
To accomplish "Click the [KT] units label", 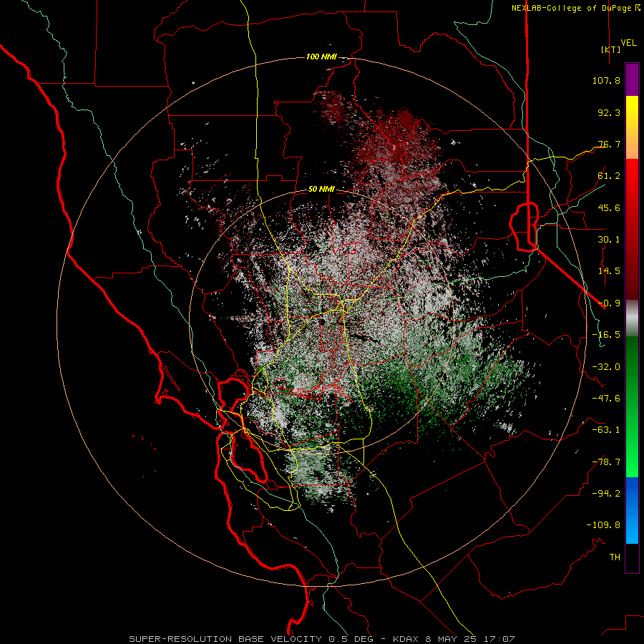I will (x=610, y=49).
